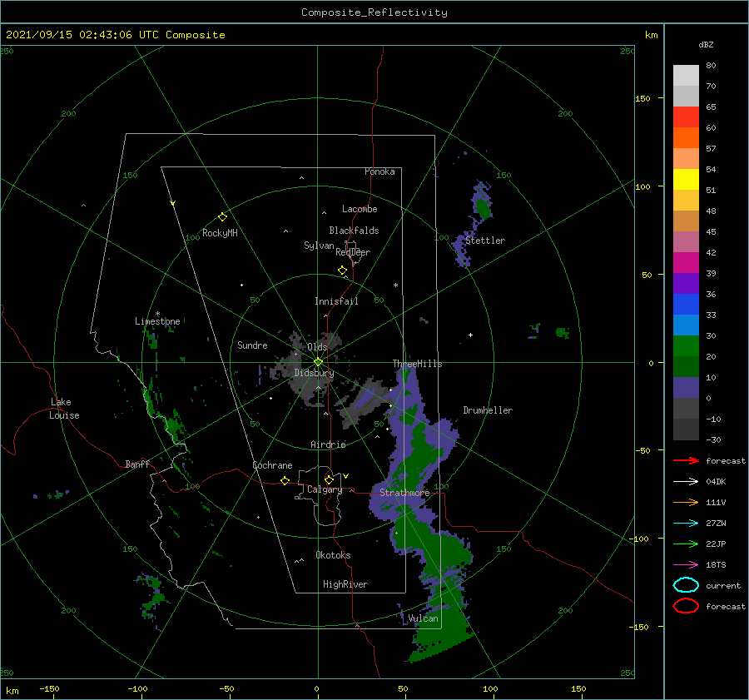Viewport: 749px width, 700px height.
Task: Choose the light gray 70-80 dBZ swatch
Action: point(686,76)
